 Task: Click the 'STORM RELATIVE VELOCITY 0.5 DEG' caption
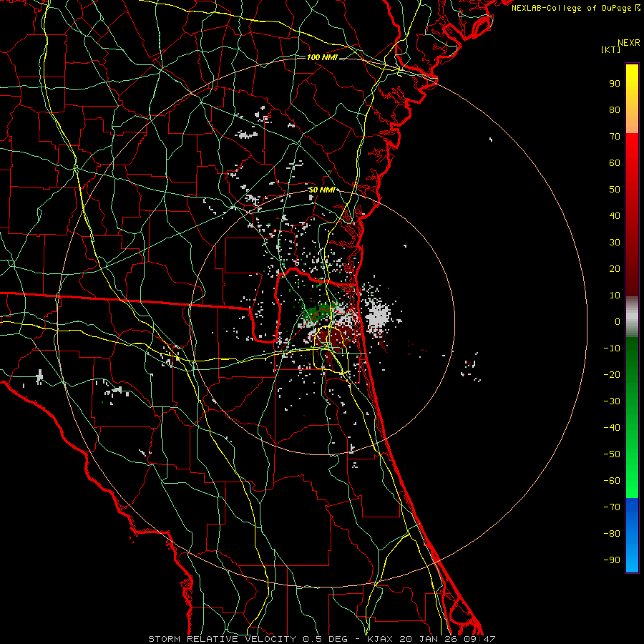pos(248,639)
